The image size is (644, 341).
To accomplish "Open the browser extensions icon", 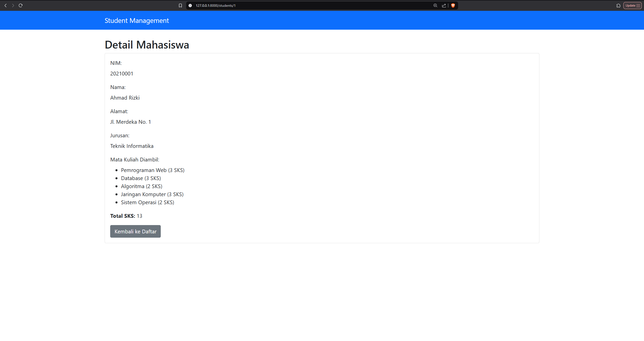I will coord(619,5).
